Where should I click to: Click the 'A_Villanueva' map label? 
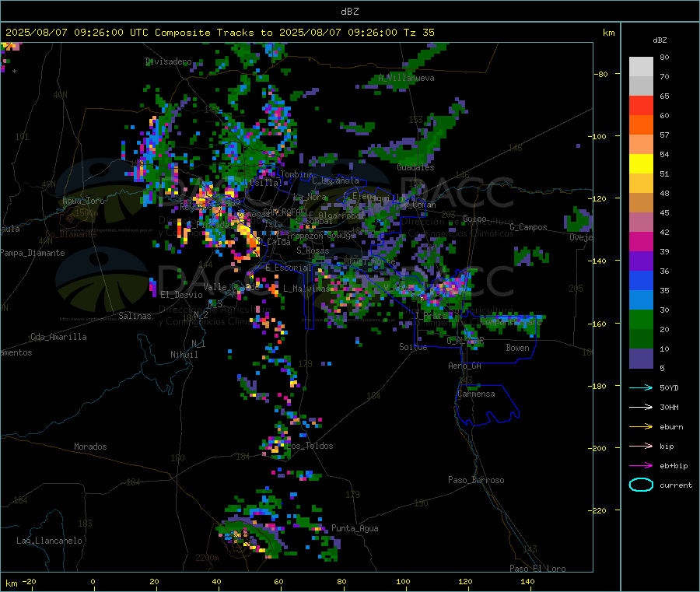[x=406, y=78]
